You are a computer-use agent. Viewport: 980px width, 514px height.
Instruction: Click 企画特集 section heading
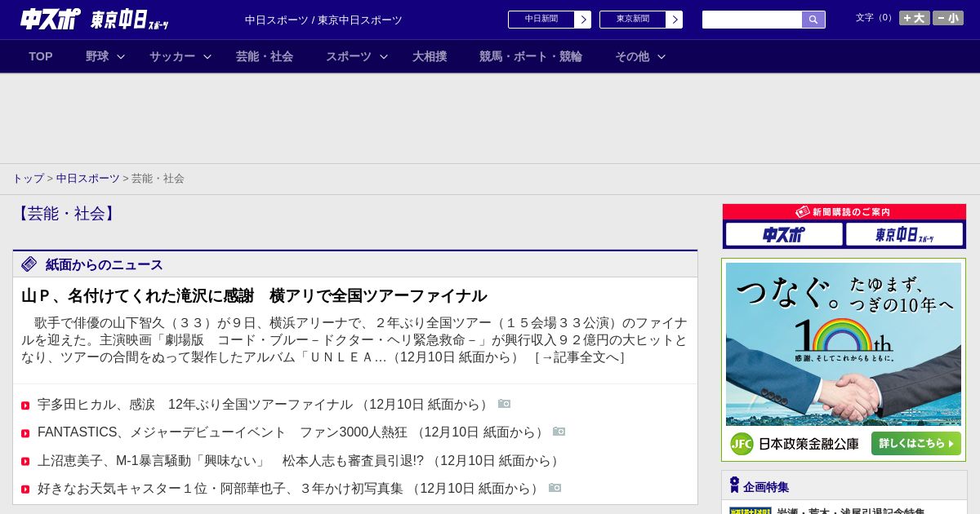point(766,487)
